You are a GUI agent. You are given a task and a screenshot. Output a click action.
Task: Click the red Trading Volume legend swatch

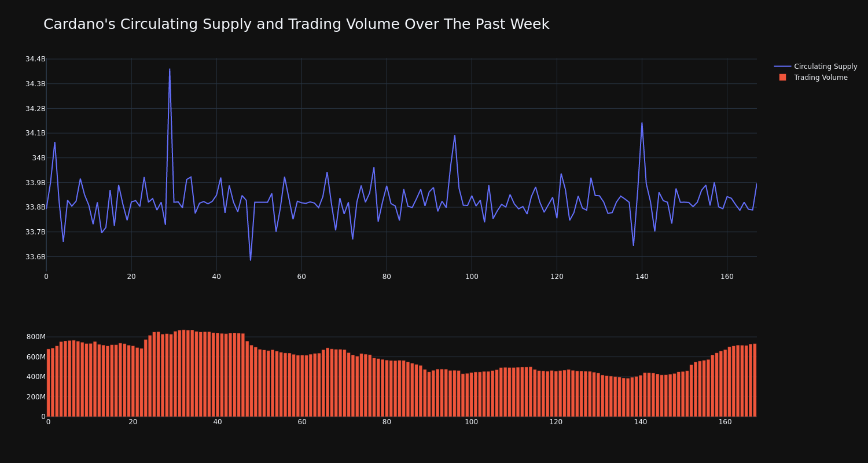[x=782, y=78]
